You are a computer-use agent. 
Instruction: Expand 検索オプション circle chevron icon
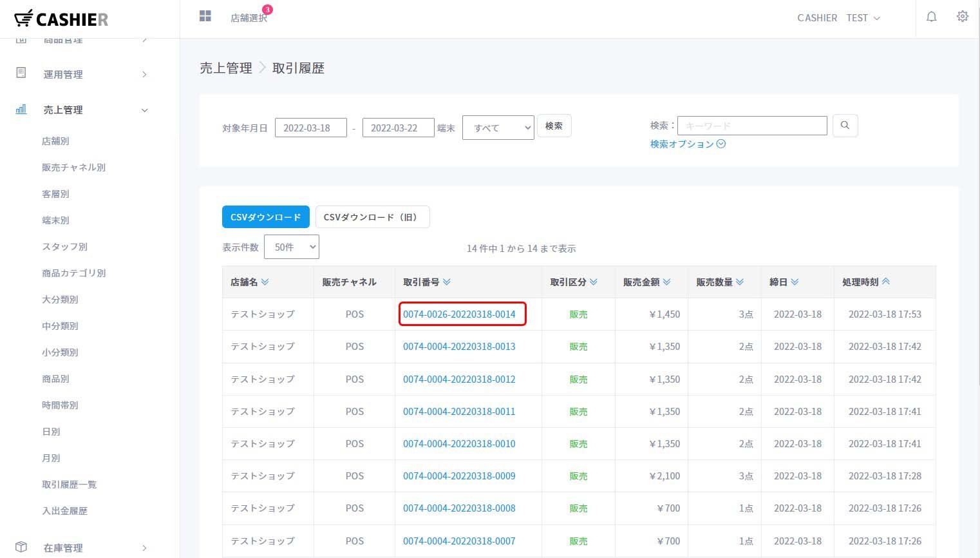tap(721, 144)
